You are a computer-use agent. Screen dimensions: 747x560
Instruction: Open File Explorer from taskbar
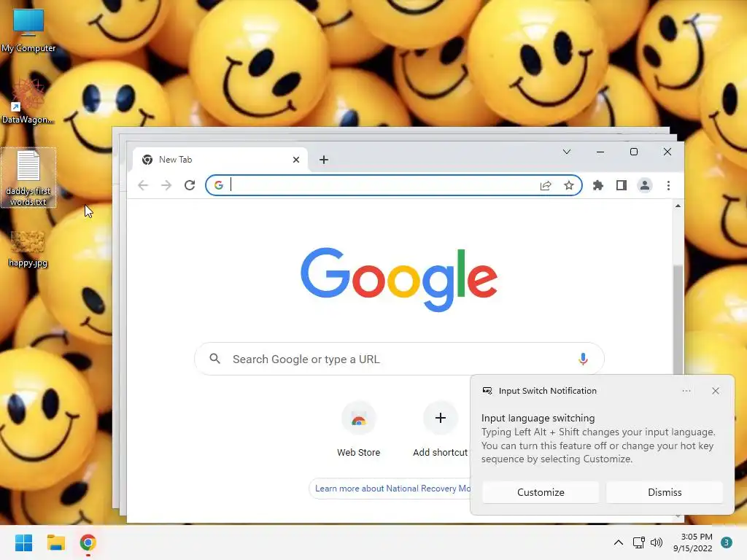click(x=55, y=542)
